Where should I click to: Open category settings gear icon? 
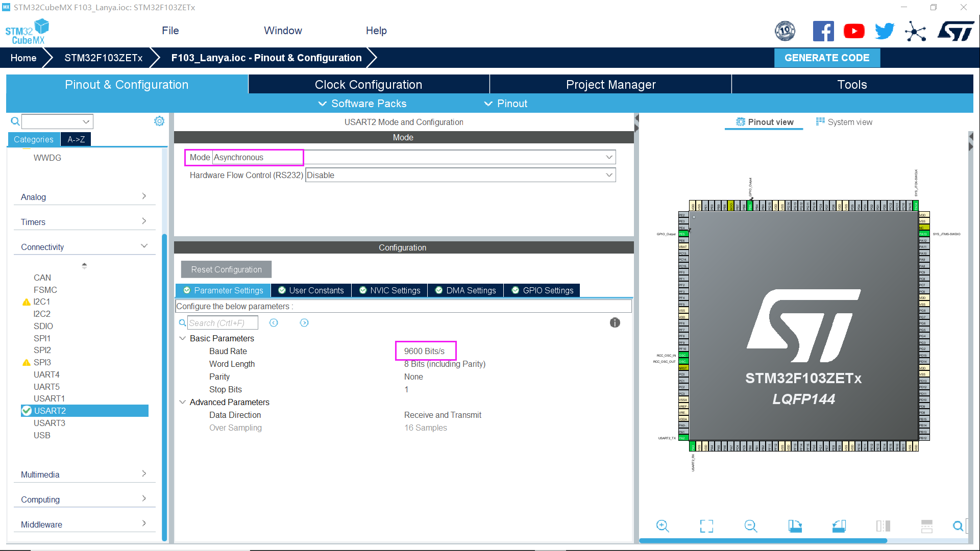click(159, 121)
